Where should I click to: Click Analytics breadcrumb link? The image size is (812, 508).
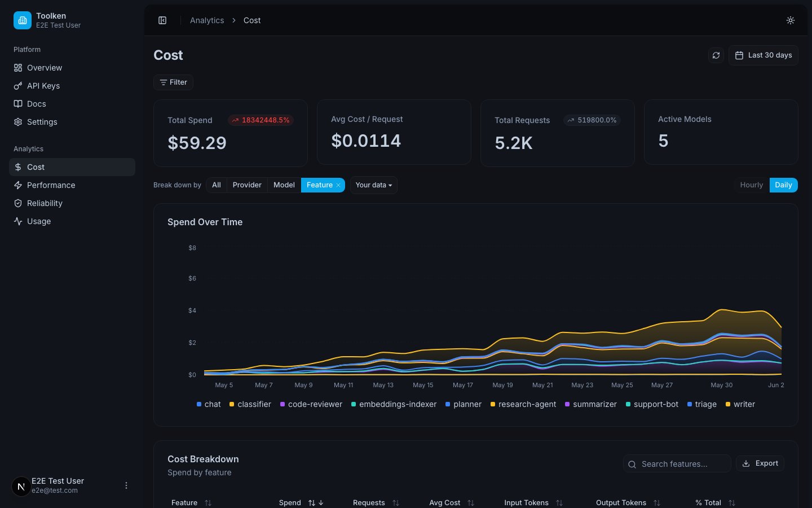click(x=207, y=20)
